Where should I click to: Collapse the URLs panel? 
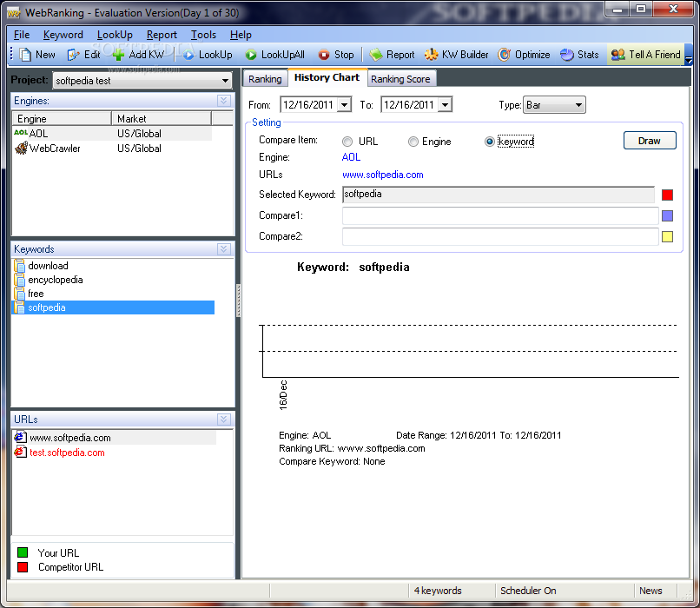coord(224,420)
